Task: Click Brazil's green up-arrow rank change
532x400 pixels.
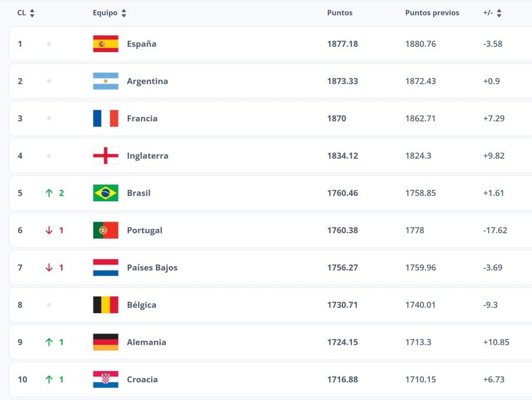Action: coord(49,193)
